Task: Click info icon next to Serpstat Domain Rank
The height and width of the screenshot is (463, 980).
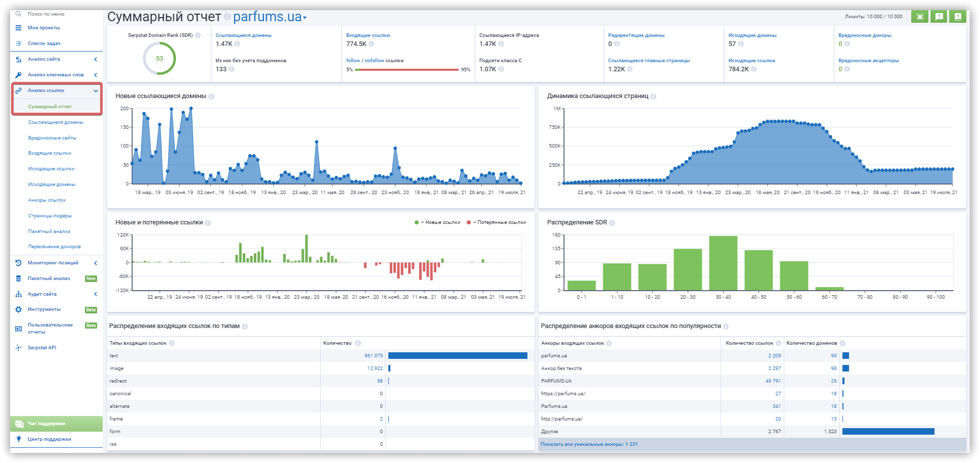Action: (198, 35)
